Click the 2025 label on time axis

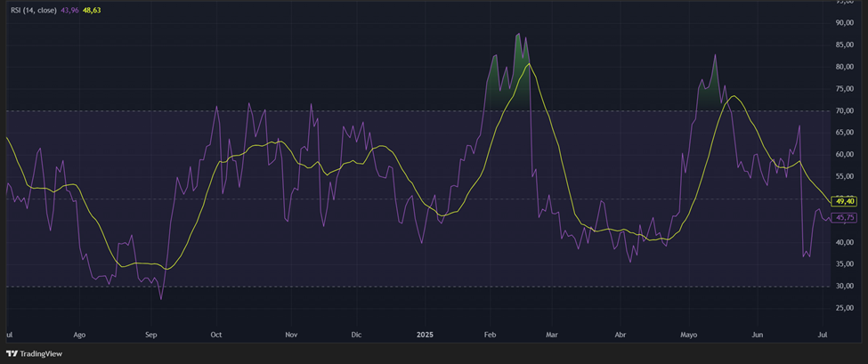click(426, 336)
